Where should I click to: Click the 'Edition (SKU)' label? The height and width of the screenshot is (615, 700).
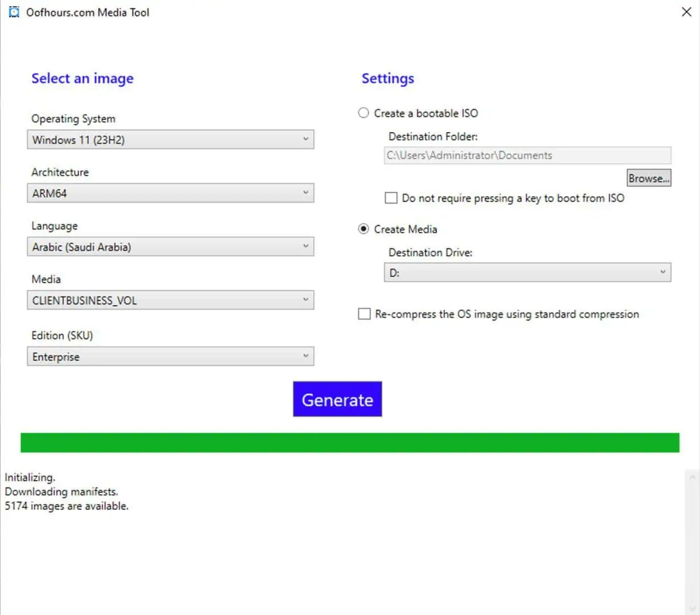[62, 335]
